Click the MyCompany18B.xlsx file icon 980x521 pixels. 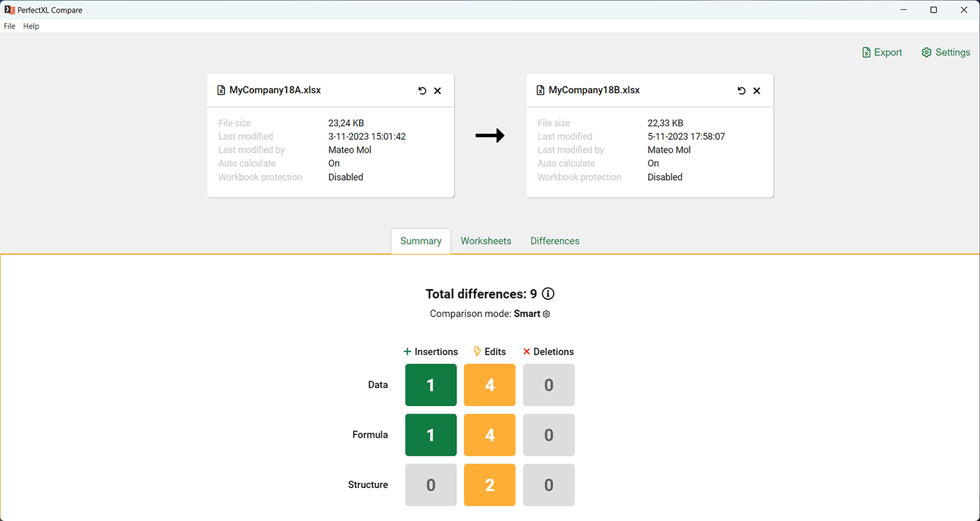point(540,90)
